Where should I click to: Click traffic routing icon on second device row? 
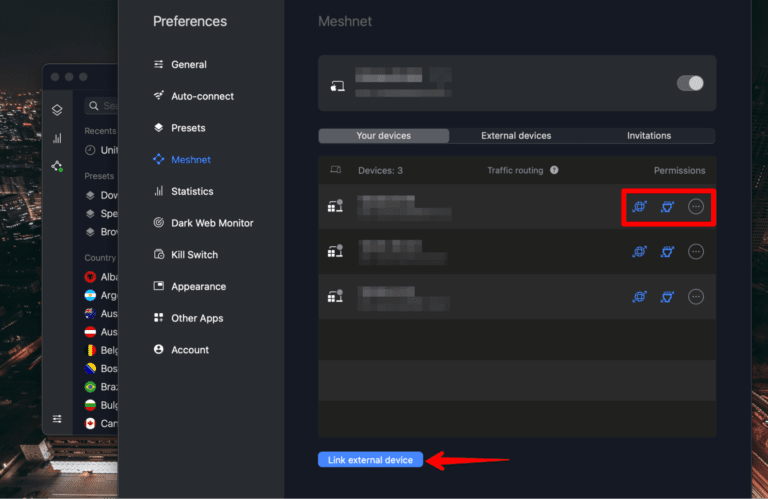[x=640, y=252]
